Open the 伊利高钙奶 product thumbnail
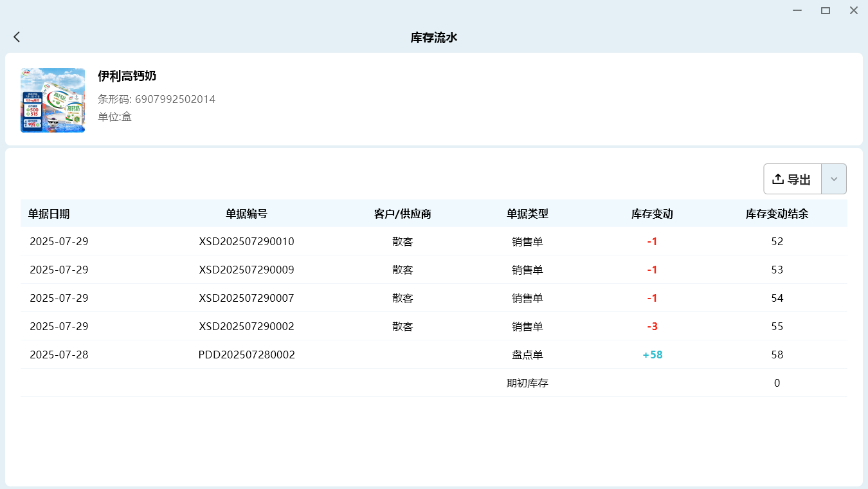The image size is (868, 489). coord(53,100)
